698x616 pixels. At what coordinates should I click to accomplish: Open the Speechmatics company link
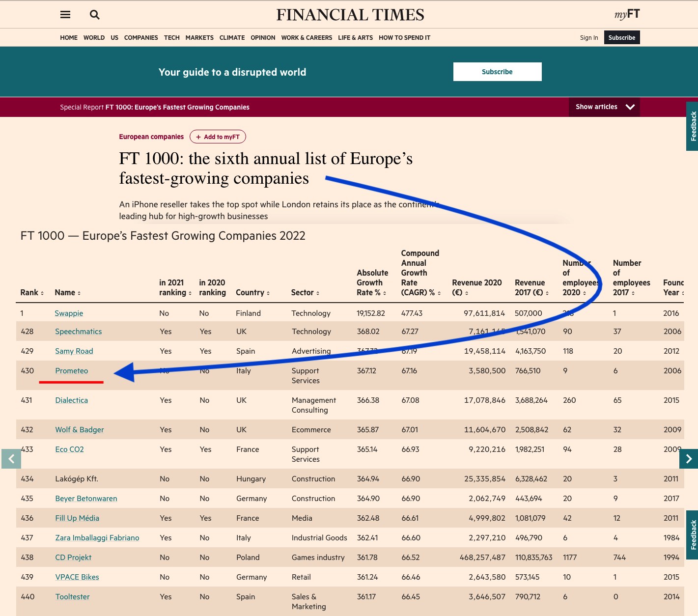79,332
